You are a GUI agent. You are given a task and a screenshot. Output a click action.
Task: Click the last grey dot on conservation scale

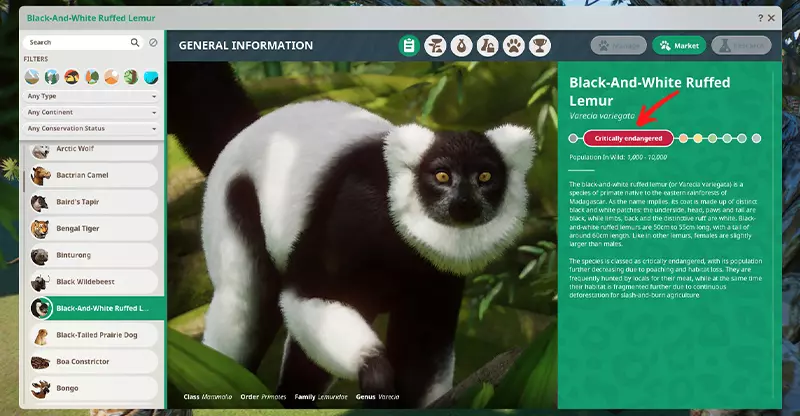757,138
